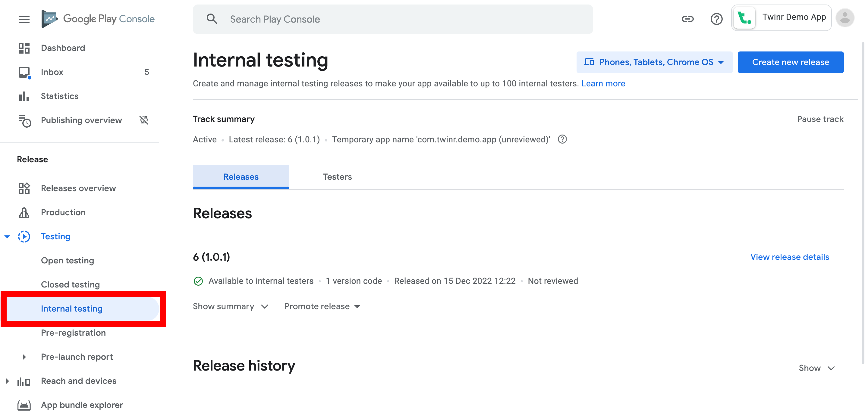
Task: Open the hamburger navigation menu
Action: pos(24,19)
